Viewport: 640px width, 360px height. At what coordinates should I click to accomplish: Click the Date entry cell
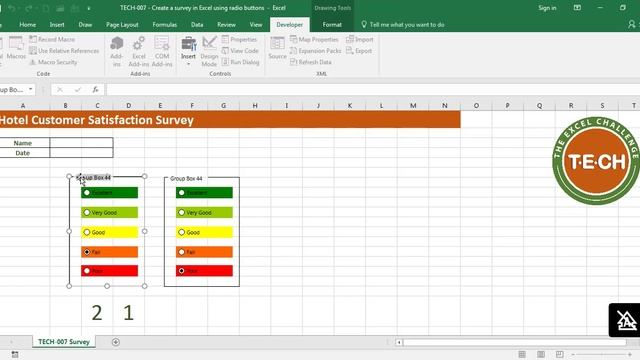[81, 153]
